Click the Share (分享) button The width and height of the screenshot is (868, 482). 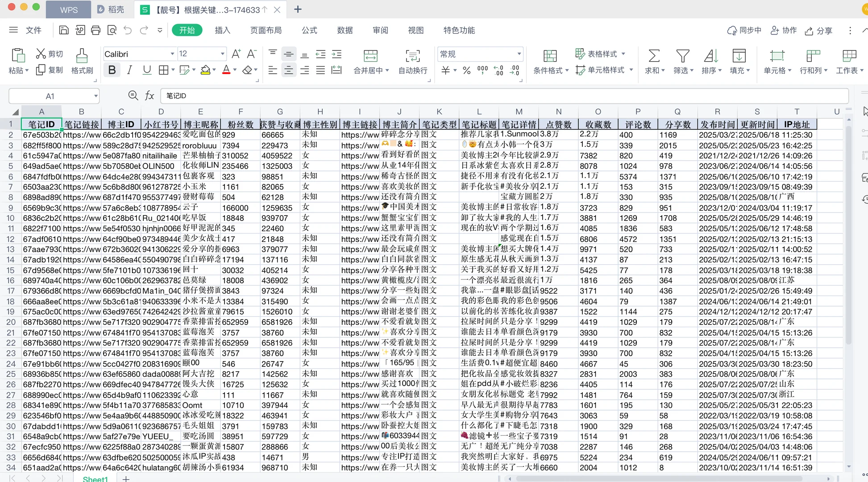pos(819,30)
